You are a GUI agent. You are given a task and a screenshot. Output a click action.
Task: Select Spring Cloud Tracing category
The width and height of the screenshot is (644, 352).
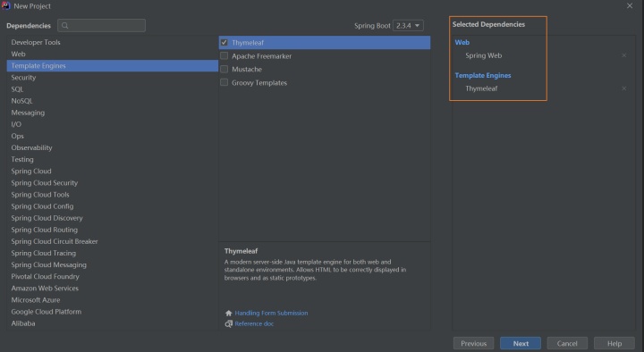pyautogui.click(x=113, y=253)
